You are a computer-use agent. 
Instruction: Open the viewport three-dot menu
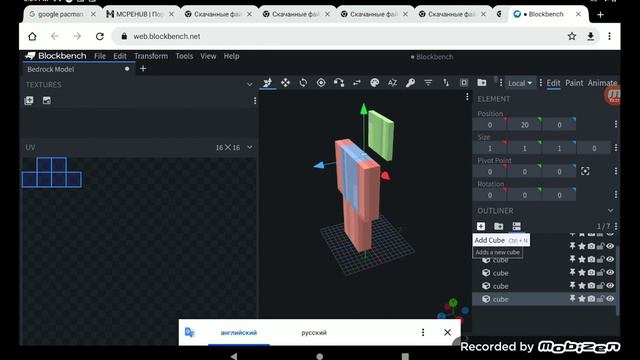tap(467, 97)
